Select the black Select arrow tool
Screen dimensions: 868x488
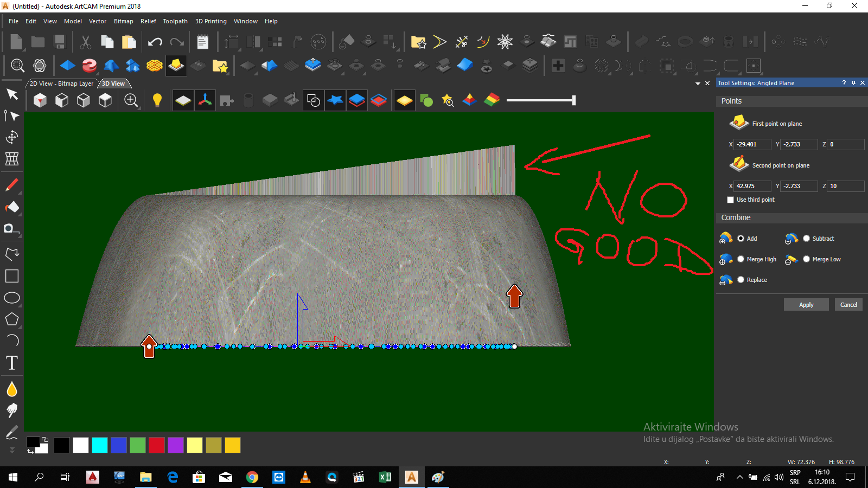coord(12,94)
